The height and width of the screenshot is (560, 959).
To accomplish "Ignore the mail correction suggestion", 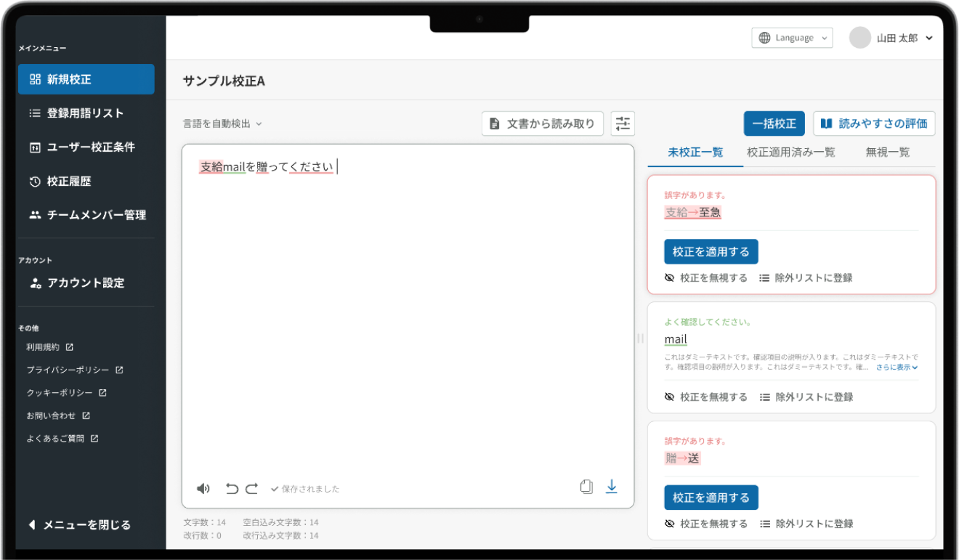I will 706,397.
